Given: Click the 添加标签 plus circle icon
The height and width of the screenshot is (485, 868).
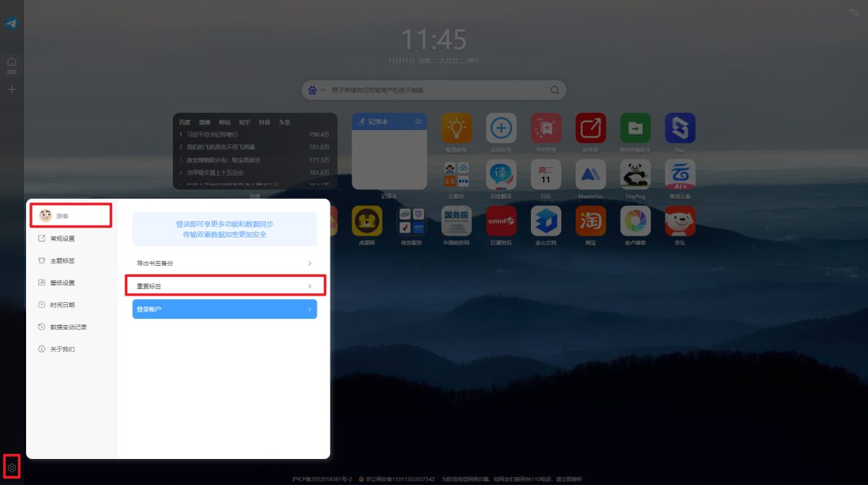Looking at the screenshot, I should pos(501,128).
